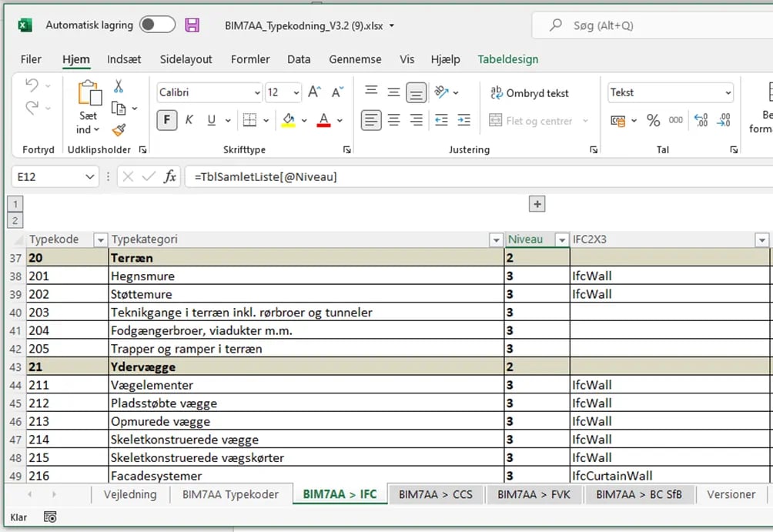Open the Typekode column filter
The height and width of the screenshot is (532, 773).
[x=100, y=240]
